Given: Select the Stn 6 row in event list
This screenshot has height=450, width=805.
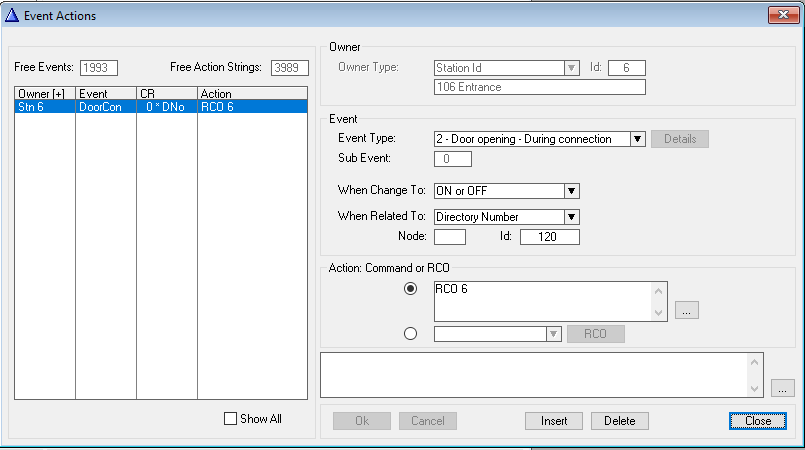Looking at the screenshot, I should pos(161,107).
